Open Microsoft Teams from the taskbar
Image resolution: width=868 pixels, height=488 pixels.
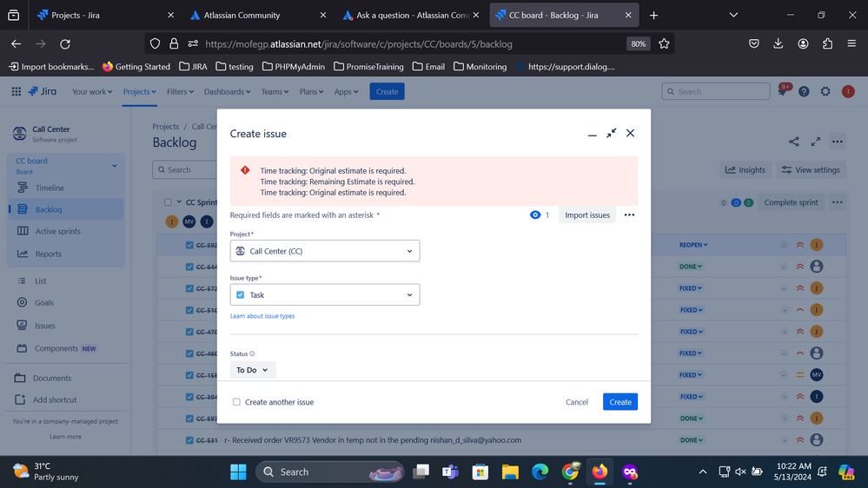450,472
